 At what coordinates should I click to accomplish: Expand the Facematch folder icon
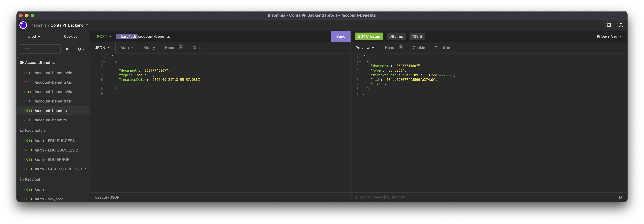pyautogui.click(x=22, y=130)
